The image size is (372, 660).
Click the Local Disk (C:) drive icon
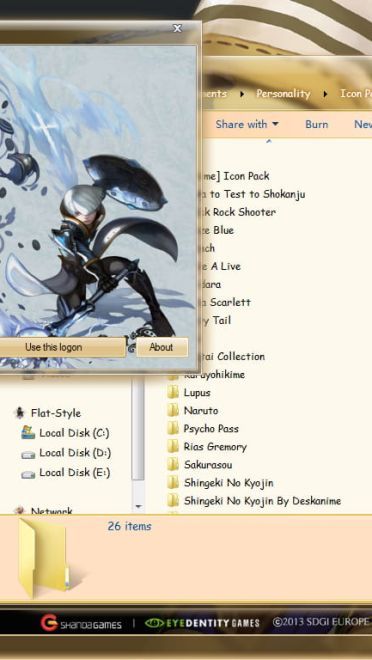[28, 433]
